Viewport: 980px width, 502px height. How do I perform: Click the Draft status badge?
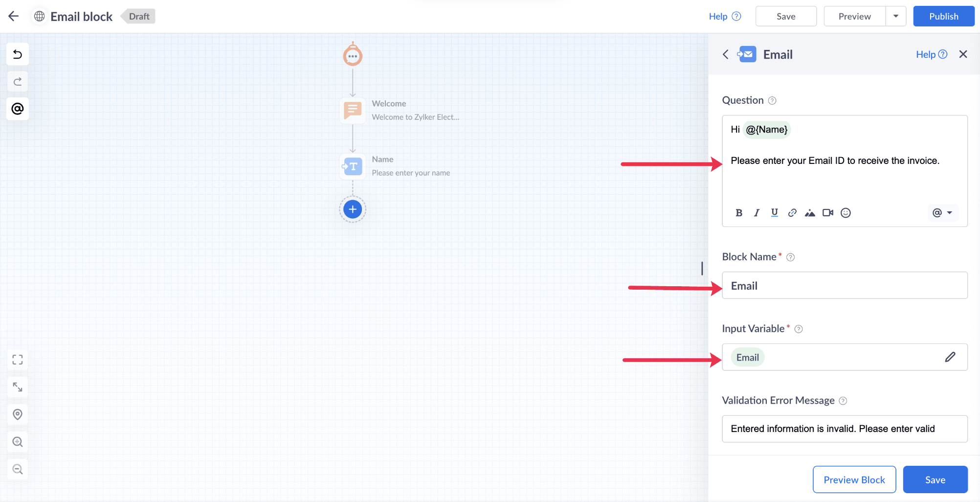coord(139,16)
